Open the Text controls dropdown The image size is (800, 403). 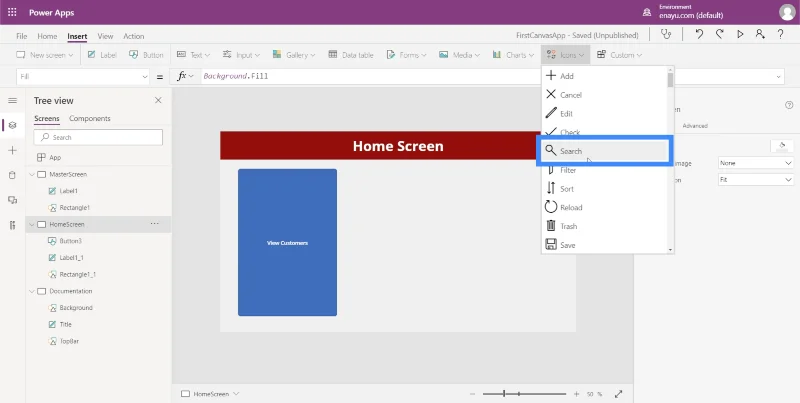pyautogui.click(x=193, y=55)
